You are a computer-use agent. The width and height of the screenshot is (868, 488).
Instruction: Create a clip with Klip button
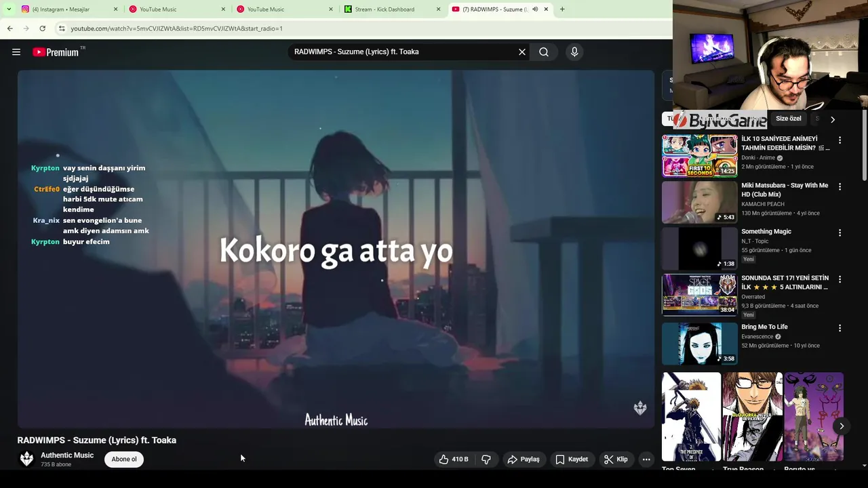(x=616, y=460)
